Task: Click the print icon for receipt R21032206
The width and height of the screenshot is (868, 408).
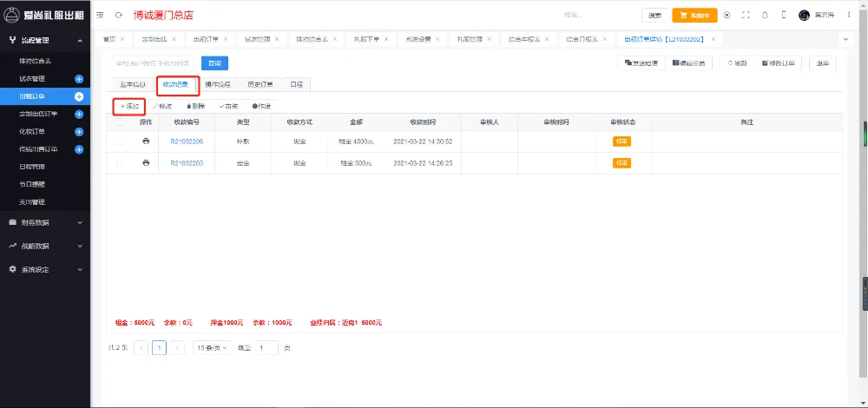Action: coord(146,141)
